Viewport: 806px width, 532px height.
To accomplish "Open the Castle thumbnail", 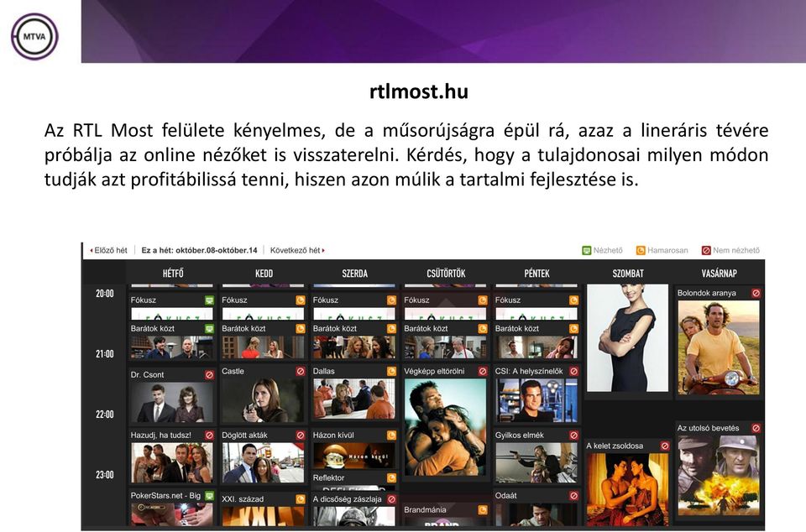I will 263,400.
